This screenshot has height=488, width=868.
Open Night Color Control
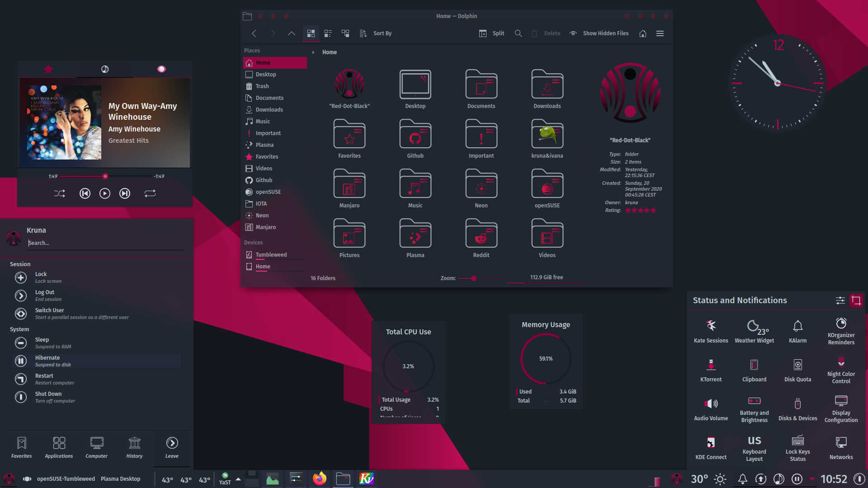click(x=841, y=370)
